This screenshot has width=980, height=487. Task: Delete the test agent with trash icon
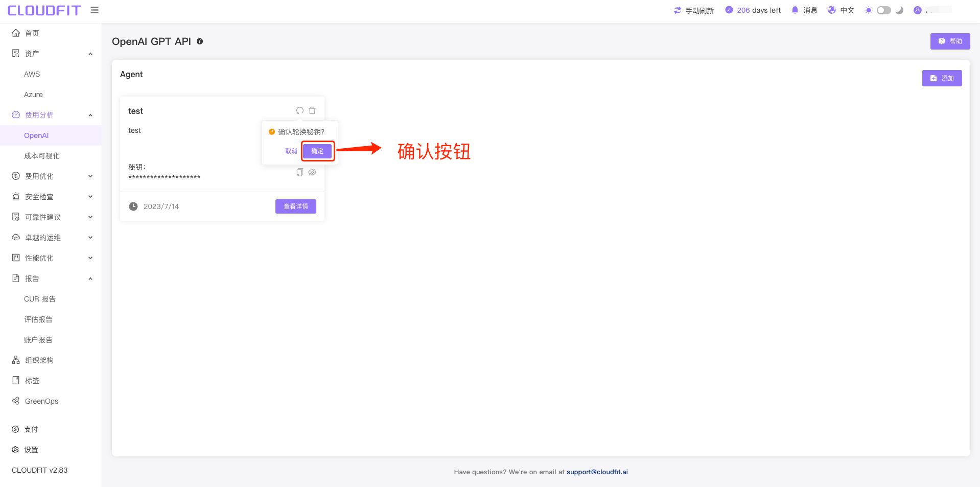pyautogui.click(x=312, y=110)
